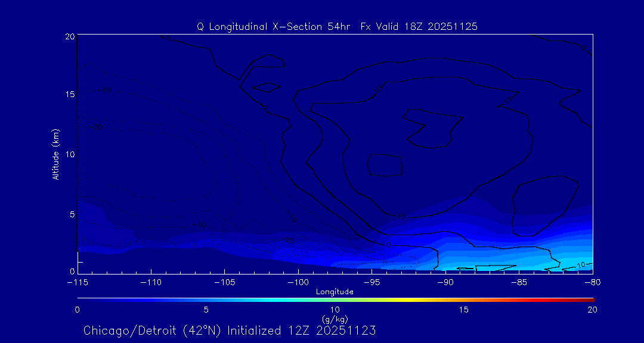Click the -100 longitude tick label
The image size is (644, 343).
coord(298,283)
